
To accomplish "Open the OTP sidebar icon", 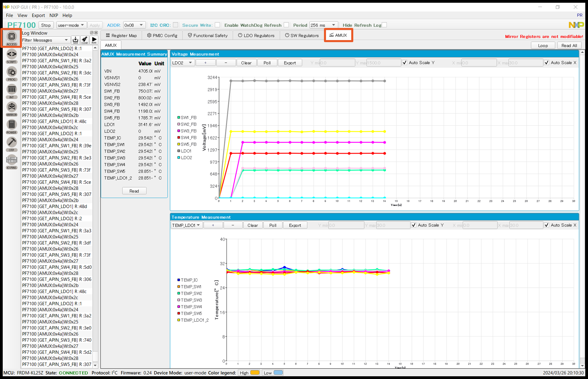I will pos(11,144).
